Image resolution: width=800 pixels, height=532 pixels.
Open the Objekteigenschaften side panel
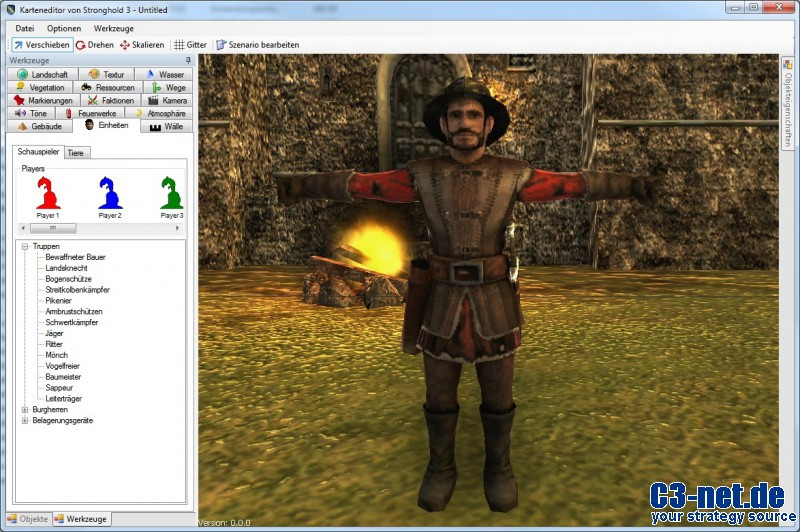(x=788, y=104)
